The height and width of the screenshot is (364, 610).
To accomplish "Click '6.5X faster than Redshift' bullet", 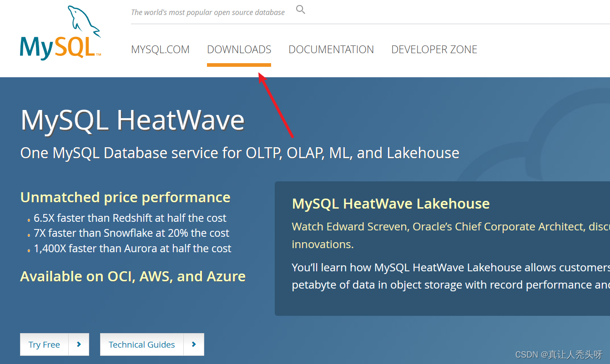I will (130, 218).
